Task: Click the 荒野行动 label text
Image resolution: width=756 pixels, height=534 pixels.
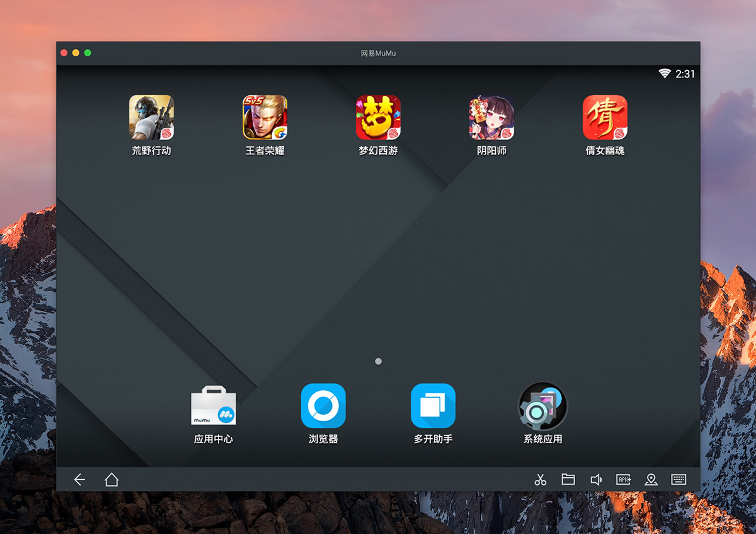Action: (151, 151)
